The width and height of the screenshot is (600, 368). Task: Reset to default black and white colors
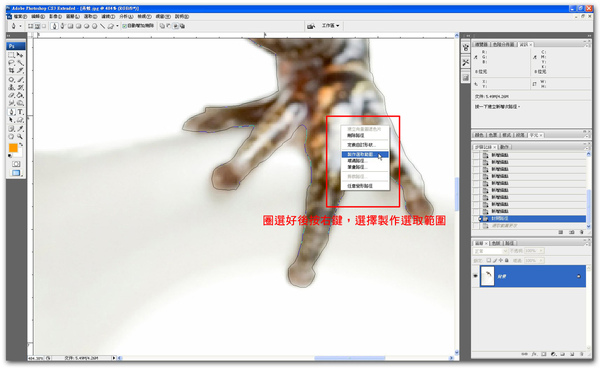click(10, 156)
